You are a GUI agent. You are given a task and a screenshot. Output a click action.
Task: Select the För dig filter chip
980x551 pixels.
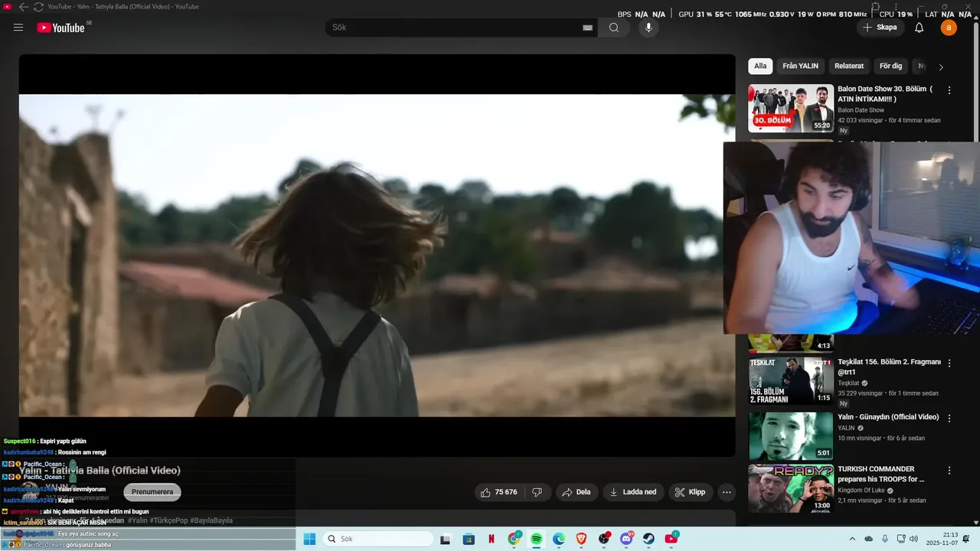[890, 67]
